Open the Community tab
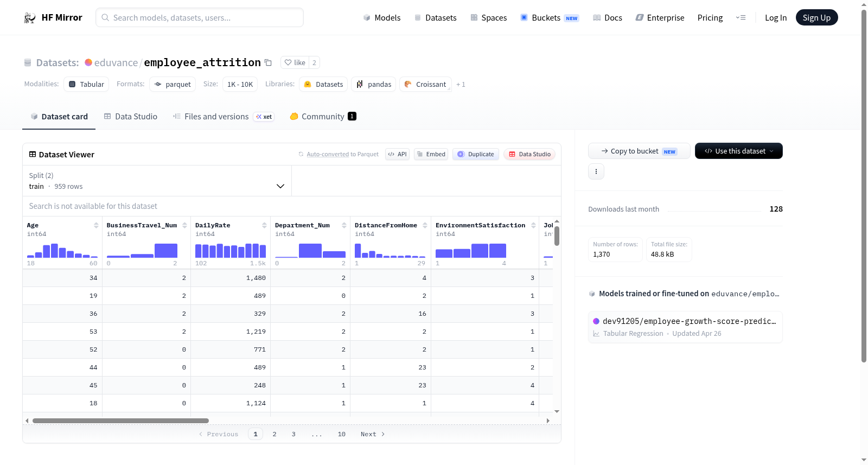This screenshot has height=465, width=868. point(323,117)
